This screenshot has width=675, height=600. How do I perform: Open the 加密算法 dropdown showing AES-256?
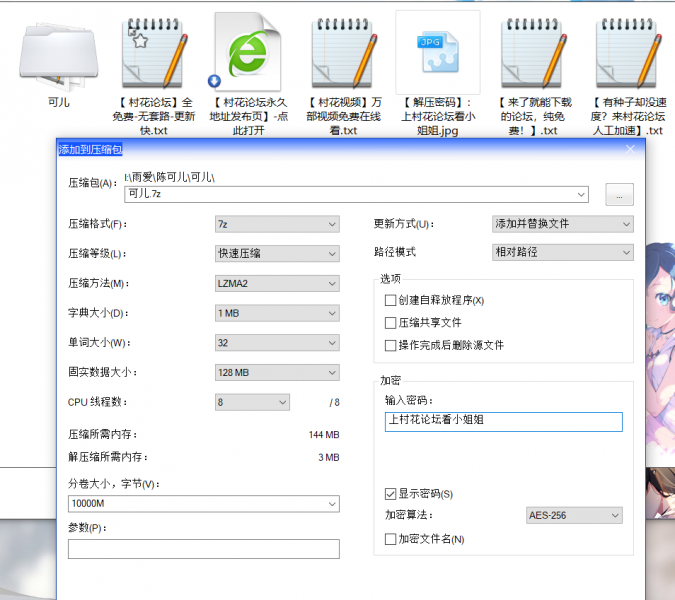click(x=574, y=515)
